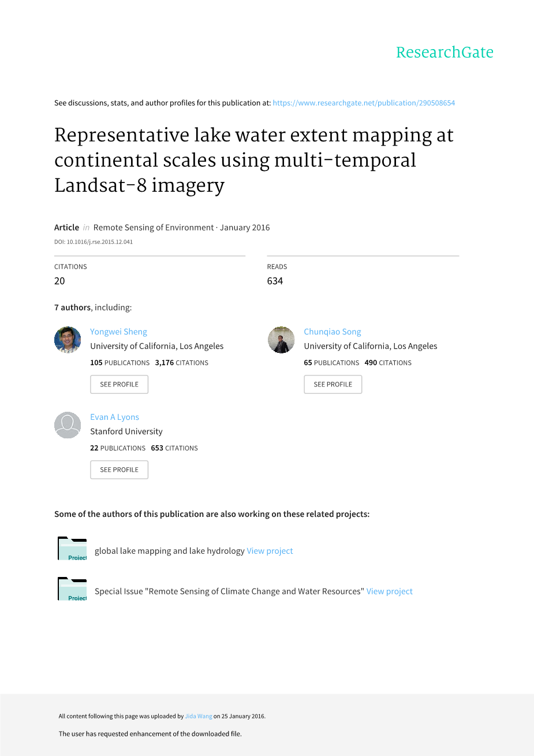The height and width of the screenshot is (756, 534).
Task: Click Evan A Lyons' placeholder avatar icon
Action: pos(68,425)
